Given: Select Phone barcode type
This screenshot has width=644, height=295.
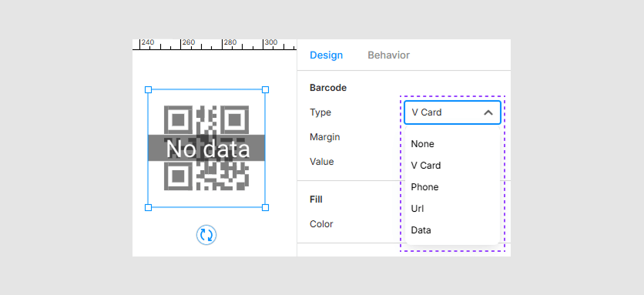Looking at the screenshot, I should click(452, 187).
